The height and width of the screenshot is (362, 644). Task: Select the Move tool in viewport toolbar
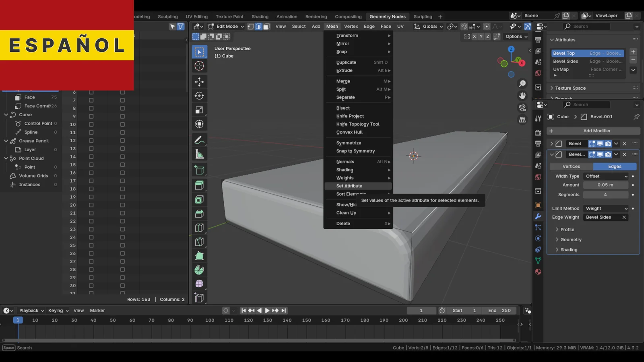tap(199, 82)
